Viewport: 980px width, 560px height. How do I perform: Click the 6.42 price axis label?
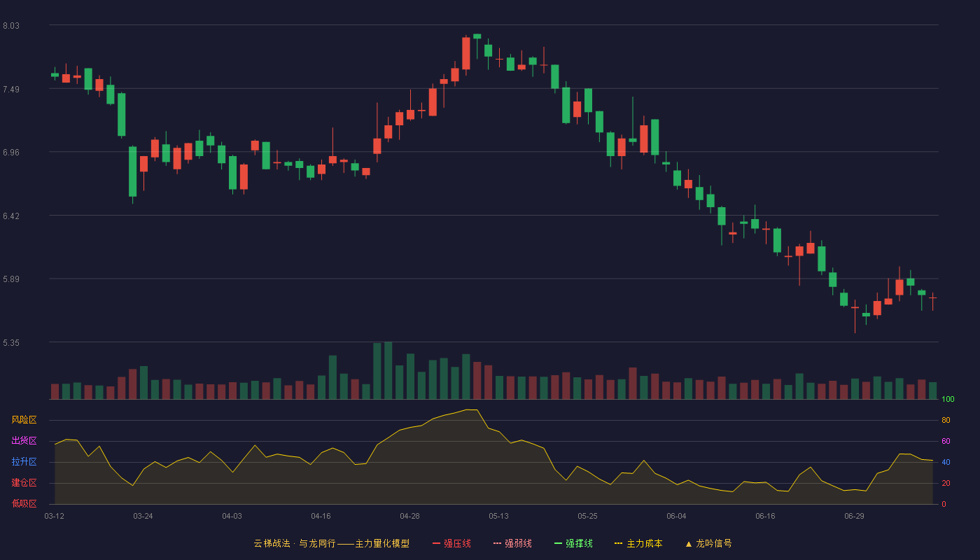coord(11,216)
